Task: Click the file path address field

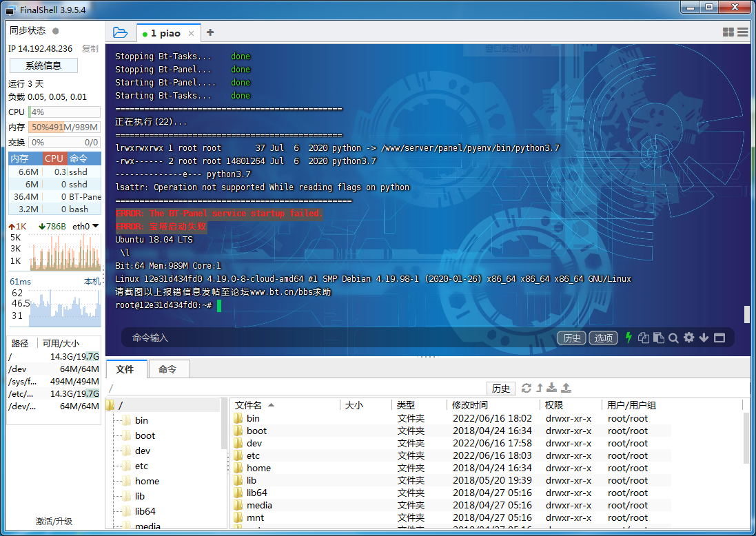Action: pos(296,388)
